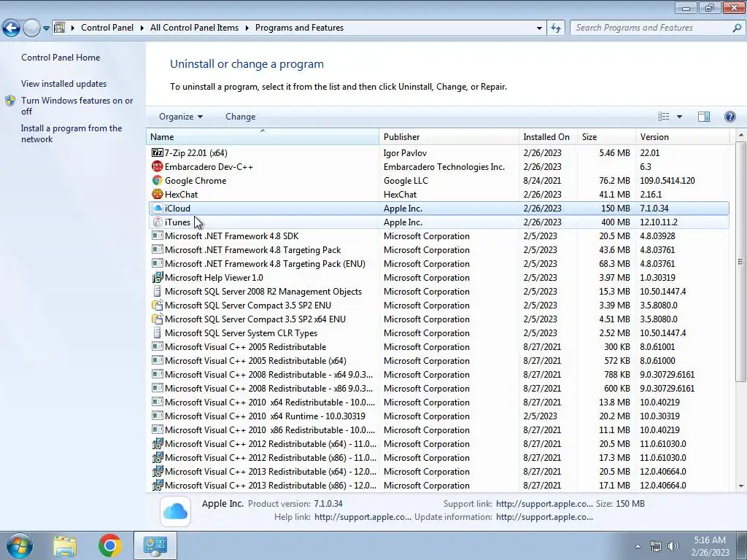Click Install a program from the network

pyautogui.click(x=71, y=134)
